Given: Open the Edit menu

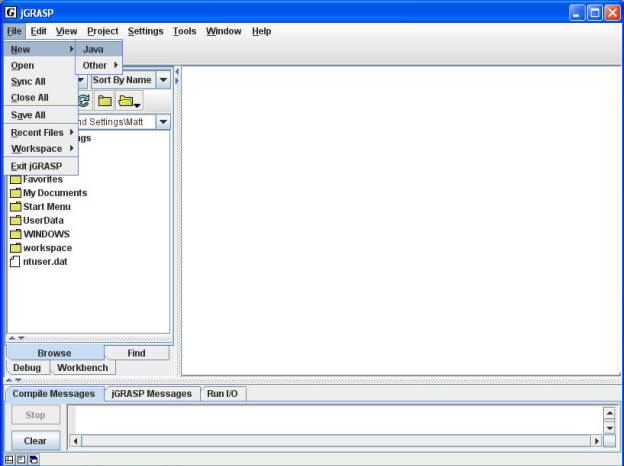Looking at the screenshot, I should click(38, 31).
